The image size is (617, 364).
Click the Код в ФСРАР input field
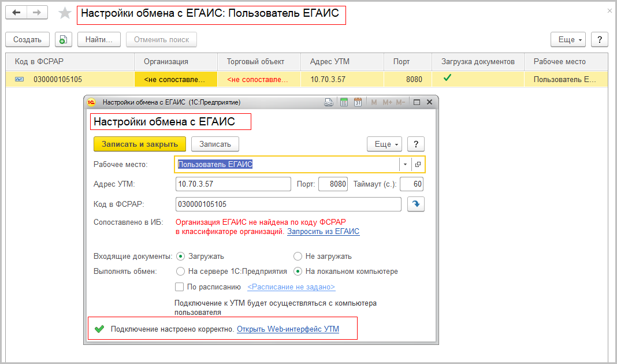(x=288, y=204)
